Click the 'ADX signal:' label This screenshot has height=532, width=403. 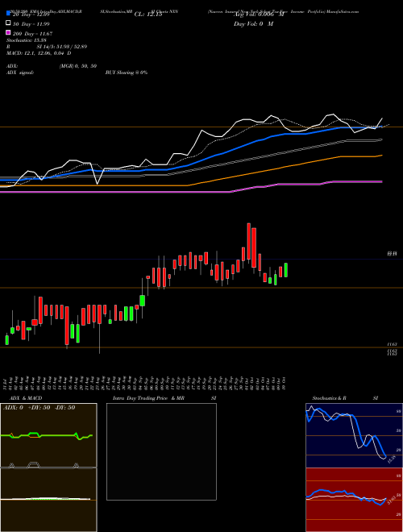[20, 73]
